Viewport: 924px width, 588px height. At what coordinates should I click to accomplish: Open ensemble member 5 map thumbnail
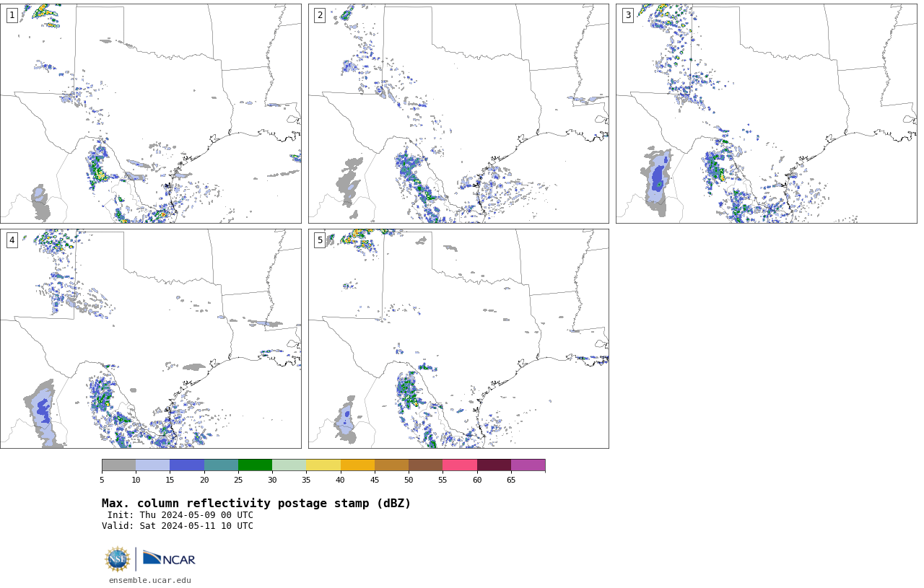pyautogui.click(x=458, y=338)
